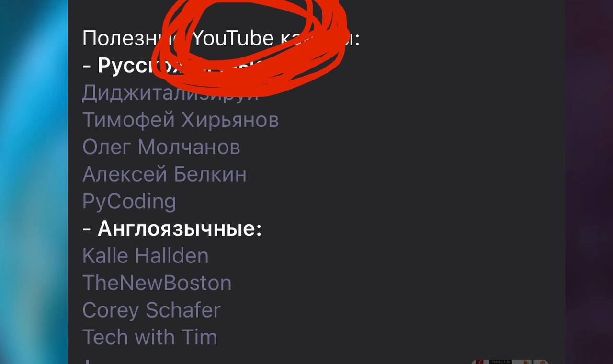Viewport: 613px width, 364px height.
Task: Click the dark purple area on right
Action: pyautogui.click(x=589, y=182)
